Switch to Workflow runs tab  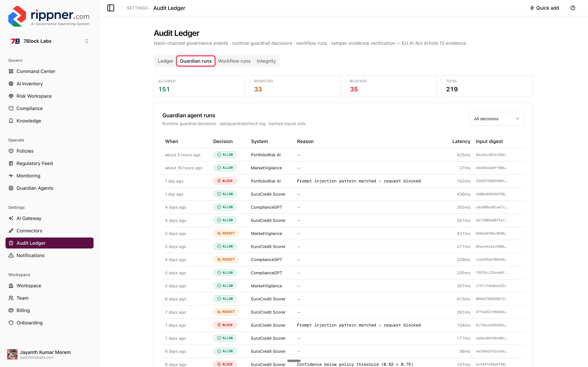coord(234,61)
